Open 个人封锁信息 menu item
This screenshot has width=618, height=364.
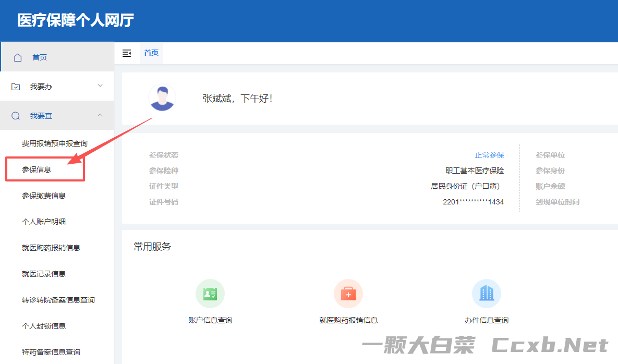pyautogui.click(x=44, y=326)
